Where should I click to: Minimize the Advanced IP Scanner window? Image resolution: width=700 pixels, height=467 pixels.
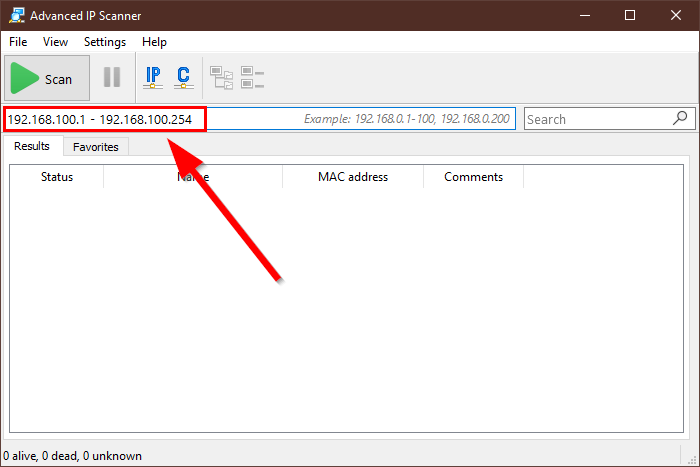tap(585, 16)
